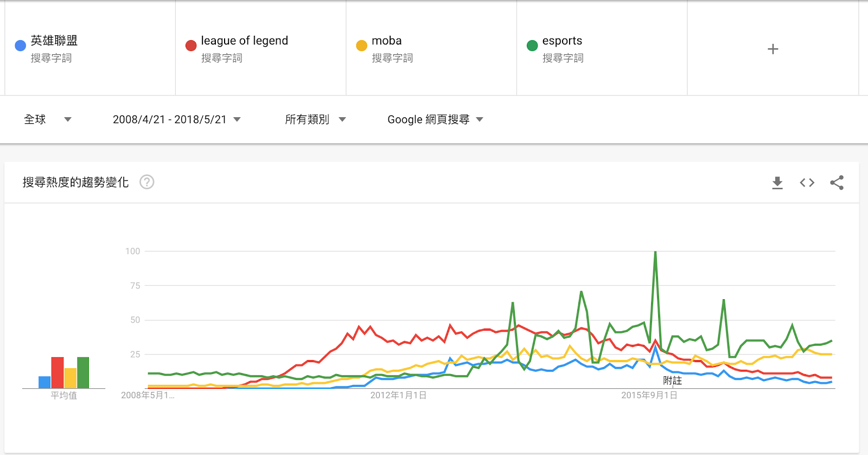Select the moba search term card
This screenshot has height=455, width=868.
pyautogui.click(x=431, y=48)
